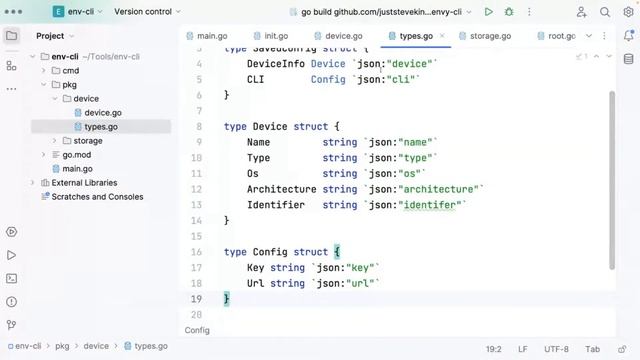640x360 pixels.
Task: Select types.go in project tree
Action: click(x=100, y=127)
